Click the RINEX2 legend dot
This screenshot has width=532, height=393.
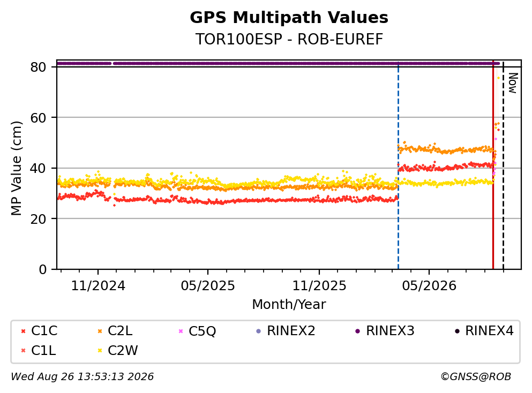259,331
